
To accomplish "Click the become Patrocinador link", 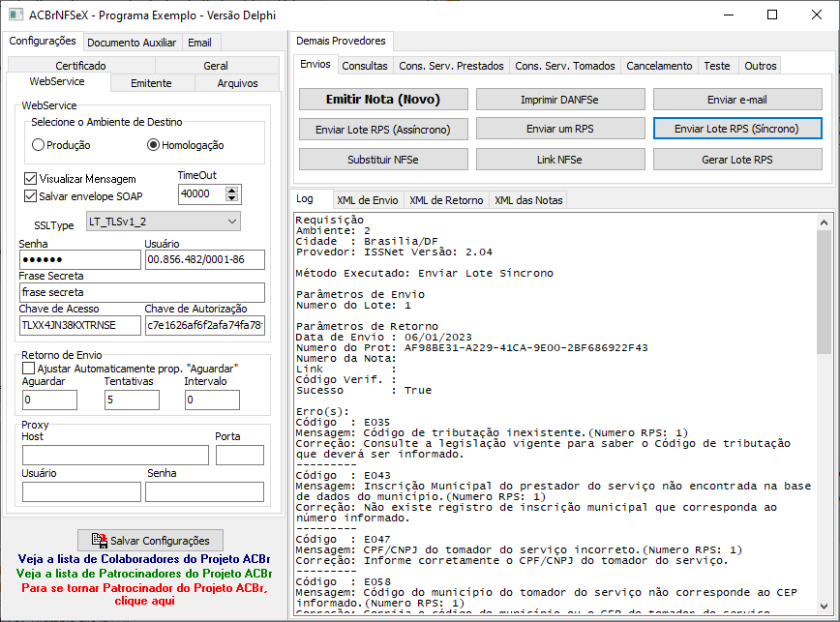I will pyautogui.click(x=144, y=594).
